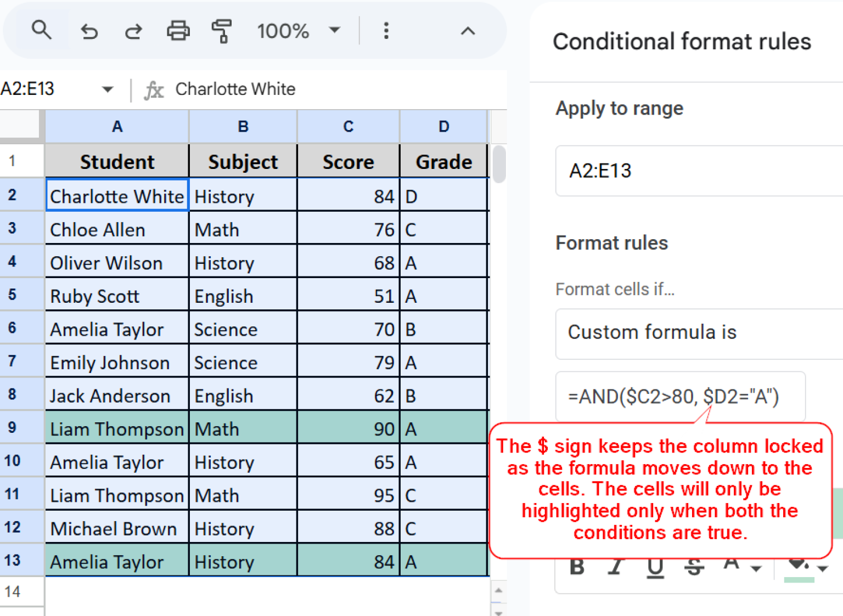Open the Print icon
This screenshot has height=616, width=843.
click(x=178, y=31)
